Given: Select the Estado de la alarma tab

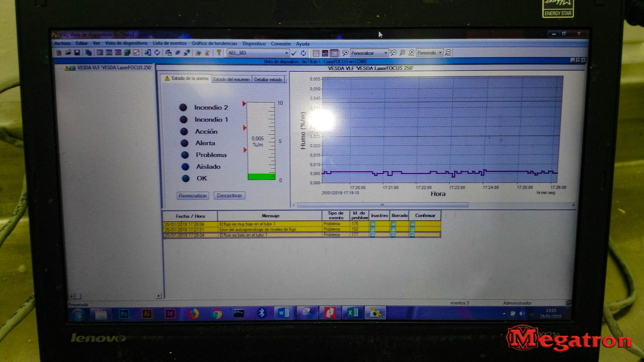Looking at the screenshot, I should (186, 78).
